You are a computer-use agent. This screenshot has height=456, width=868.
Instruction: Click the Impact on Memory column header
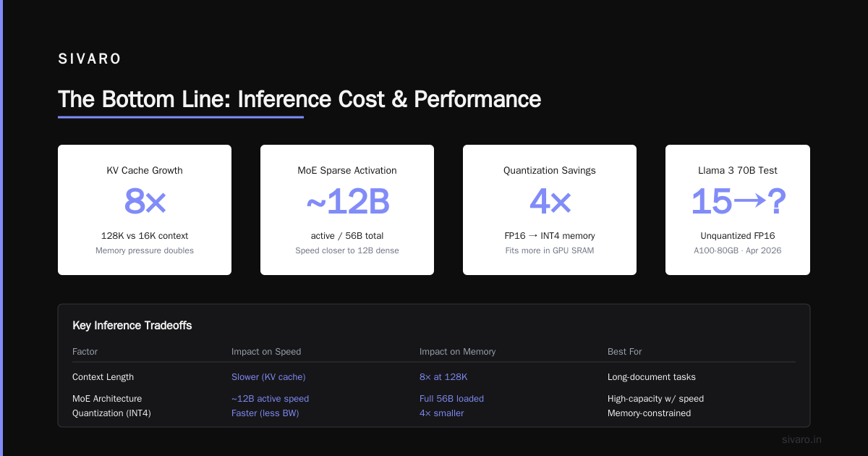tap(457, 352)
